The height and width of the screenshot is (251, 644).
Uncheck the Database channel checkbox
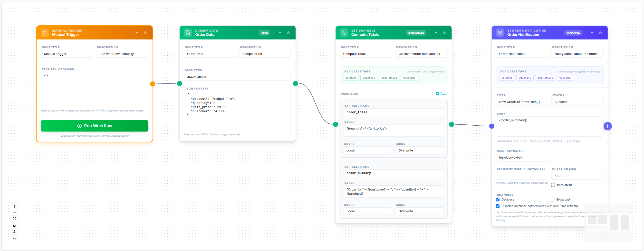[498, 200]
